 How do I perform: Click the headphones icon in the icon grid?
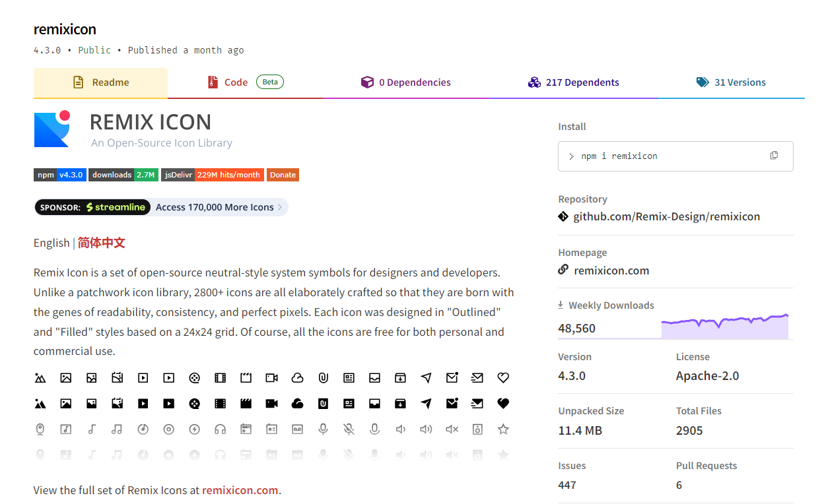pos(220,429)
